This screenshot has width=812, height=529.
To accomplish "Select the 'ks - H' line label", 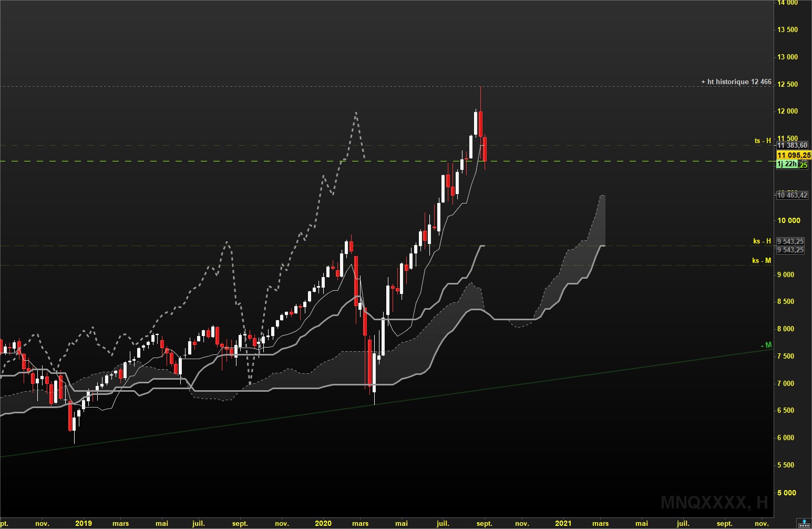I will point(762,241).
